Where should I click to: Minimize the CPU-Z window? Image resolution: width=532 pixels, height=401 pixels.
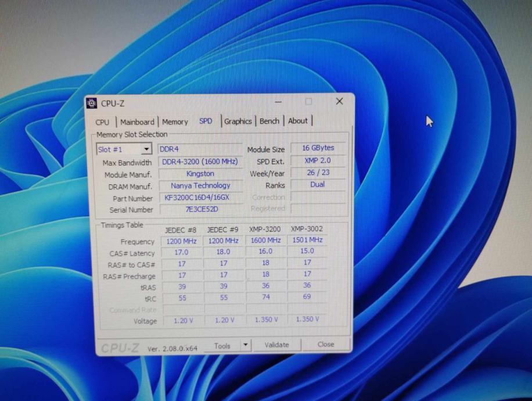coord(278,102)
